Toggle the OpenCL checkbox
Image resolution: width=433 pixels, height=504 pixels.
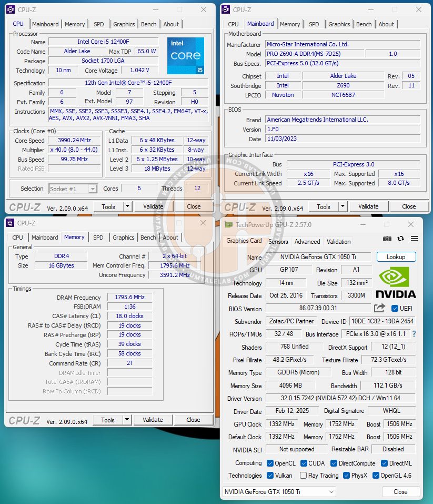pos(270,463)
